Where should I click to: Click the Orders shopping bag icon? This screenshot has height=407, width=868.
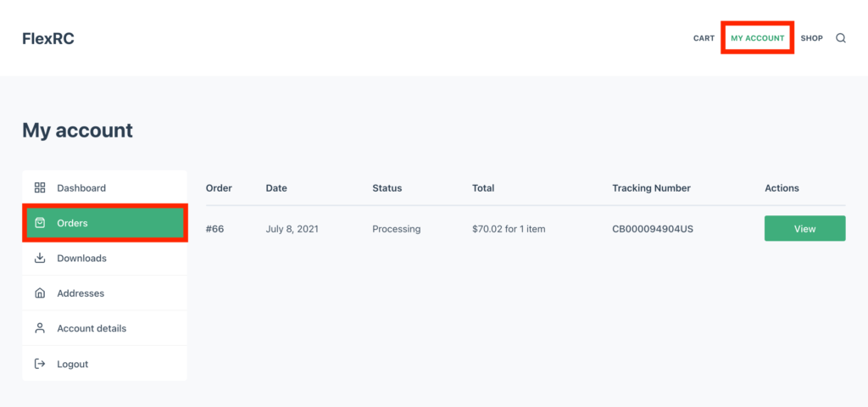point(40,223)
